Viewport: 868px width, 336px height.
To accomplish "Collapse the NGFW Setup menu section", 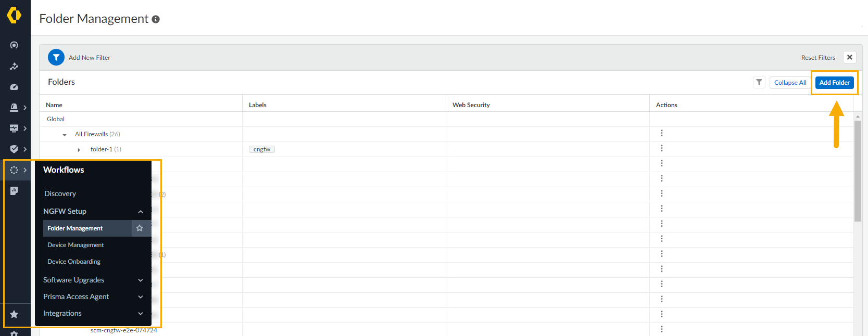I will point(140,212).
